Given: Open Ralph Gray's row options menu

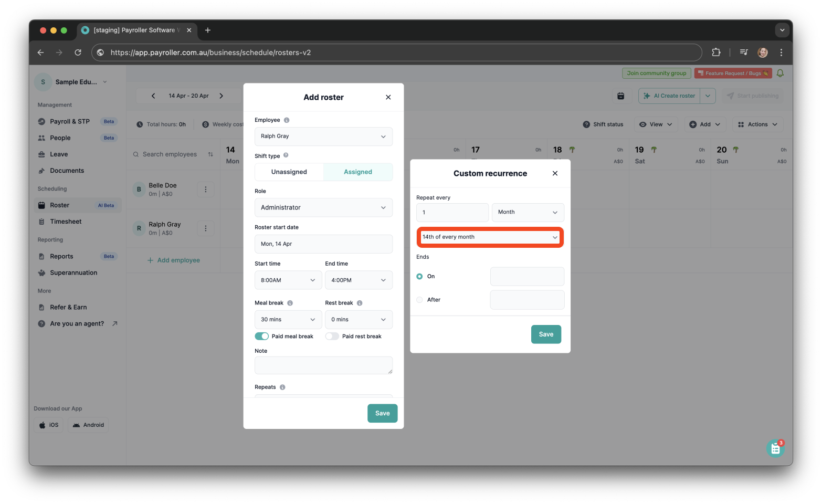Looking at the screenshot, I should (205, 228).
